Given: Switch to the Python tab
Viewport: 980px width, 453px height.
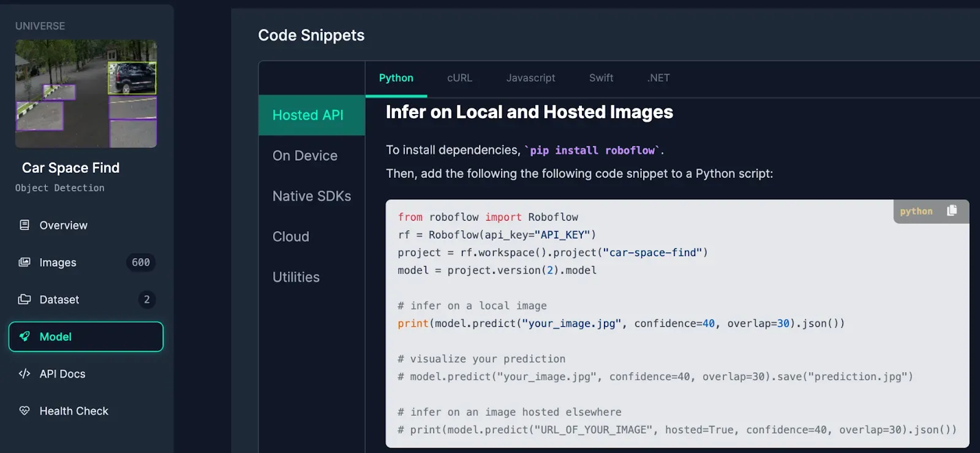Looking at the screenshot, I should (396, 78).
